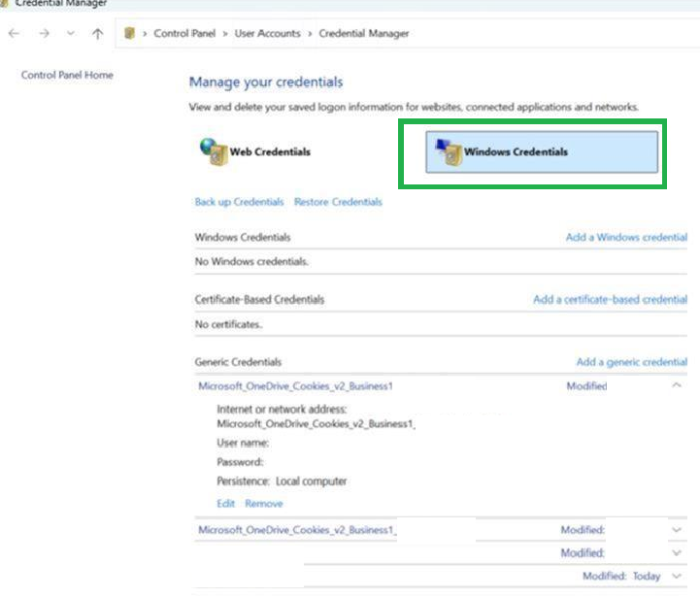Screen dimensions: 700x597
Task: Edit the expanded OneDrive credential
Action: click(225, 504)
